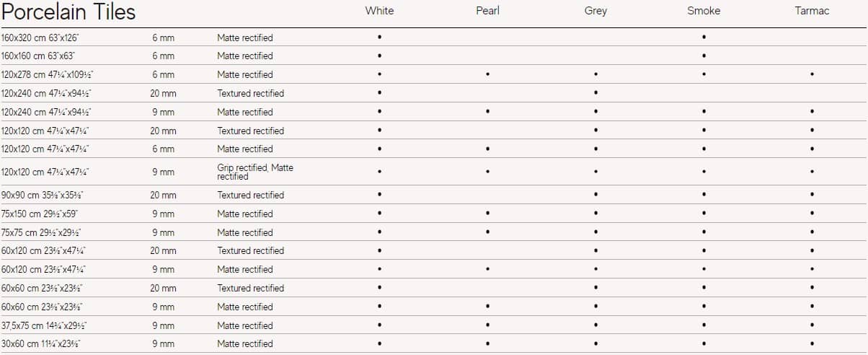Click the 160x320 cm size row
868x355 pixels.
434,38
